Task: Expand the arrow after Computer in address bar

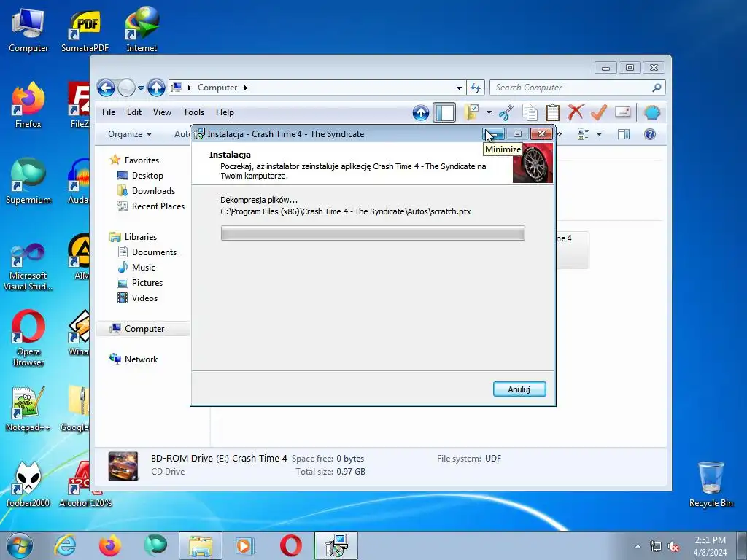Action: click(246, 87)
